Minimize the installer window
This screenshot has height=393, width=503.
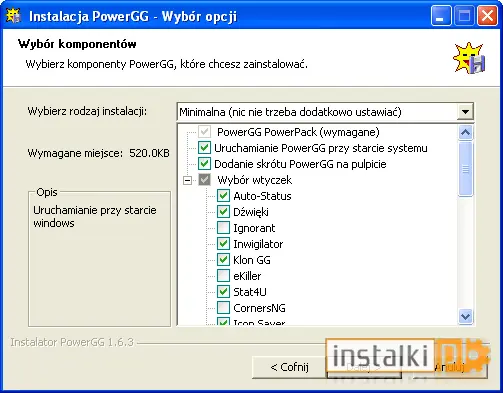pos(441,16)
